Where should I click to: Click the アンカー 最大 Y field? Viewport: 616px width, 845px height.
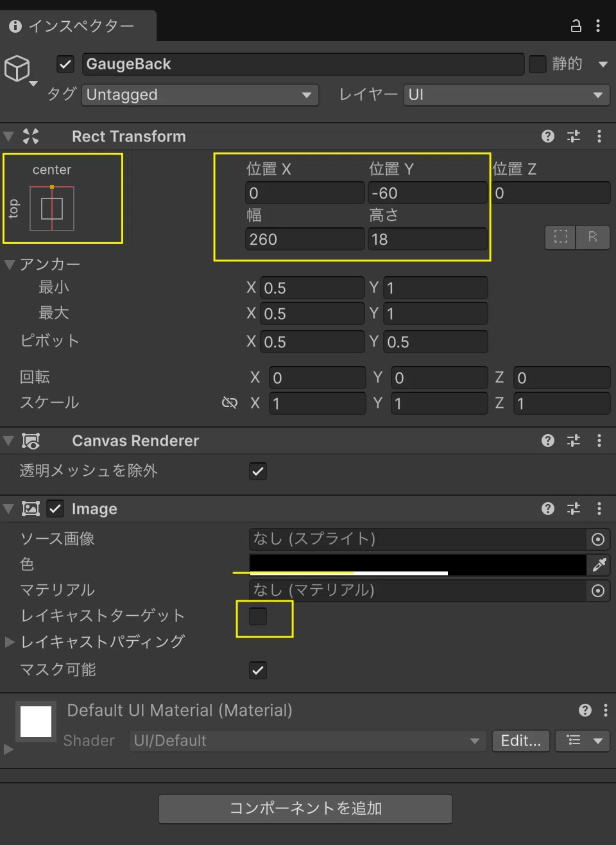point(436,313)
